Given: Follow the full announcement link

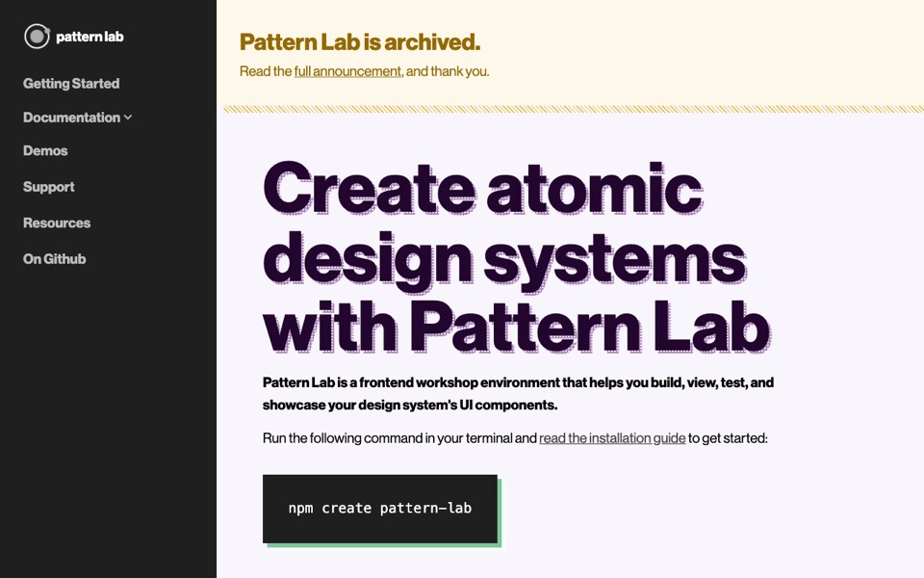Looking at the screenshot, I should [347, 71].
